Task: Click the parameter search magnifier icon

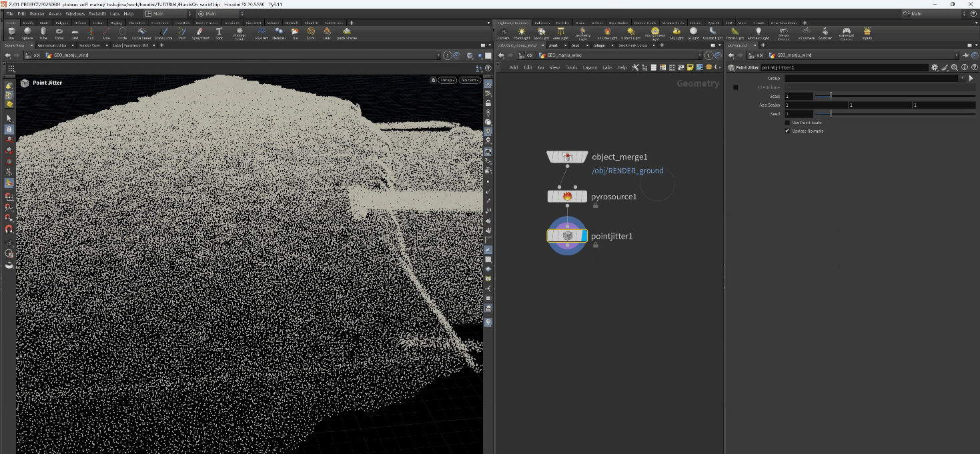Action: pyautogui.click(x=955, y=67)
